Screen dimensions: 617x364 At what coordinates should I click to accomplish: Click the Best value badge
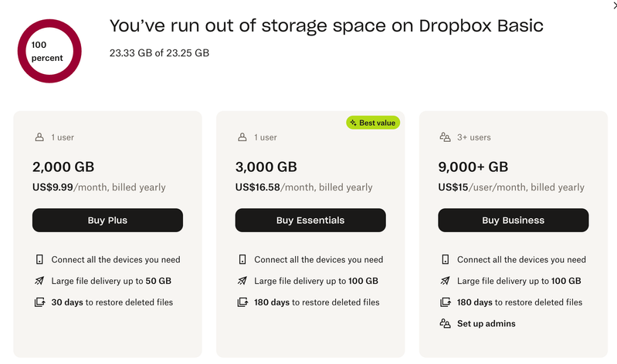point(372,123)
